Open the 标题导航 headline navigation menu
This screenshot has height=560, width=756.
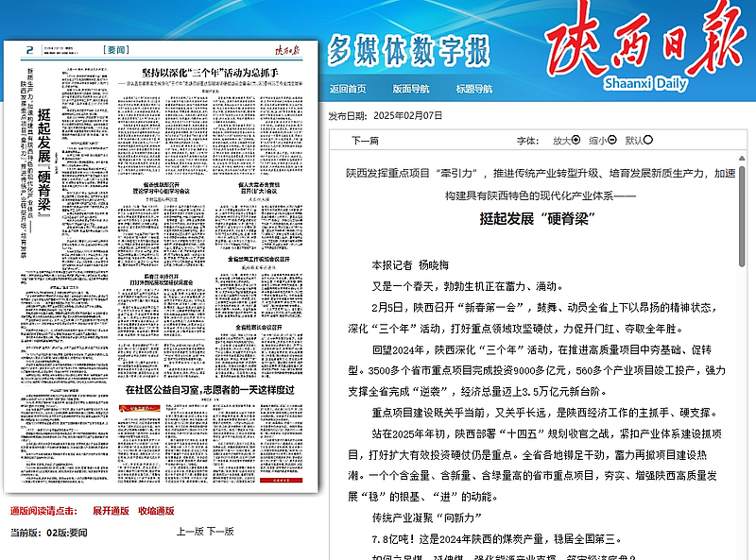[x=473, y=90]
